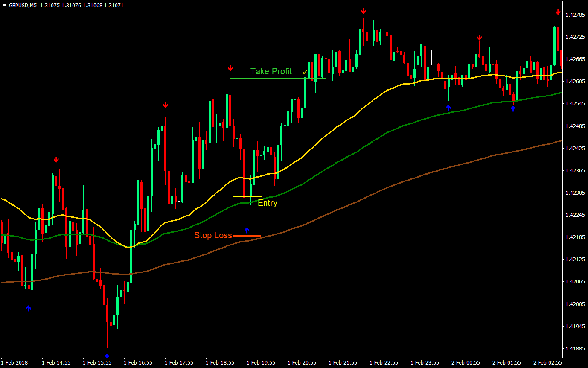Click the 1 Feb 17:55 time label
Image resolution: width=588 pixels, height=368 pixels.
[x=179, y=363]
